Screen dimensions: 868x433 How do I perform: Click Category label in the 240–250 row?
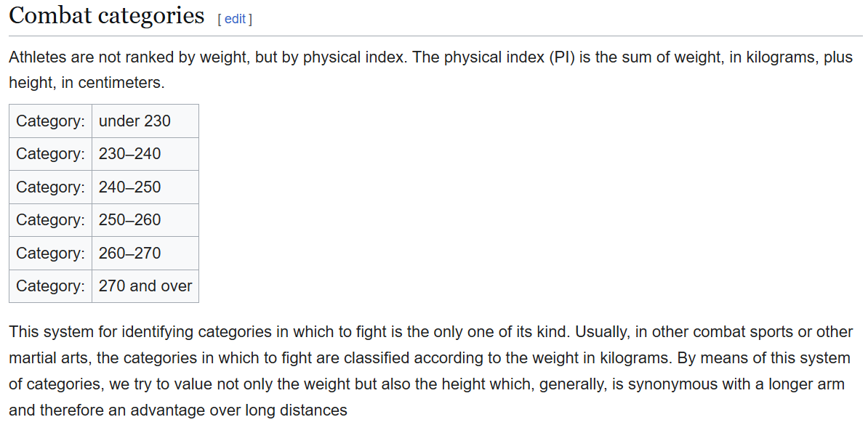tap(50, 187)
